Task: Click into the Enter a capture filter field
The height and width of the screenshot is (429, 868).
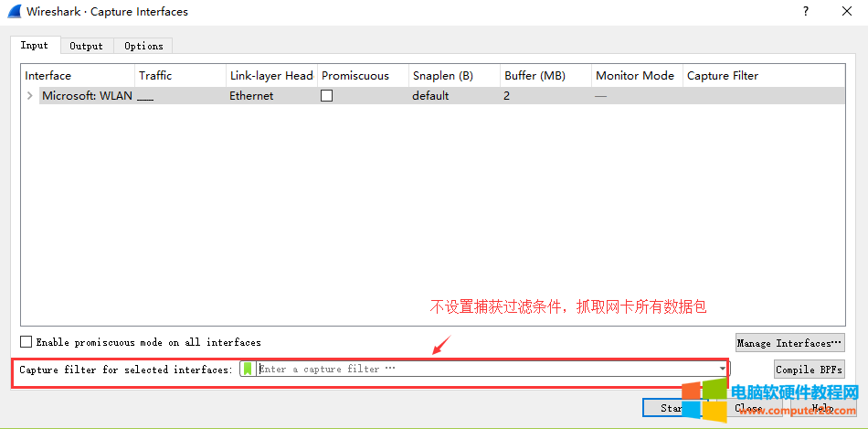Action: tap(487, 369)
